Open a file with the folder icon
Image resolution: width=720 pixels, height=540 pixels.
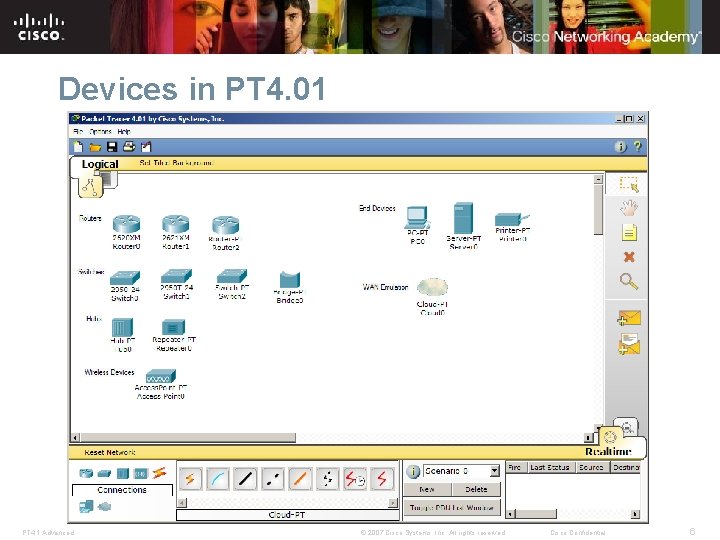tap(95, 147)
